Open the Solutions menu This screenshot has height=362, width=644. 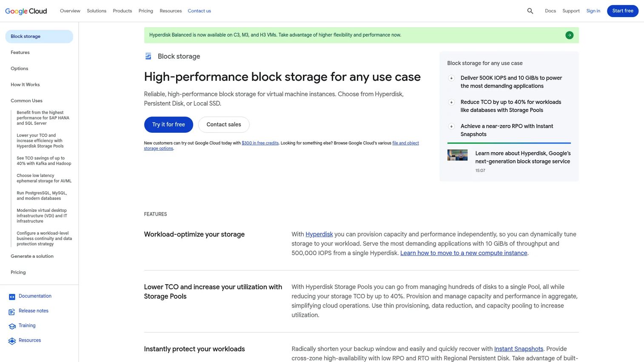[97, 11]
